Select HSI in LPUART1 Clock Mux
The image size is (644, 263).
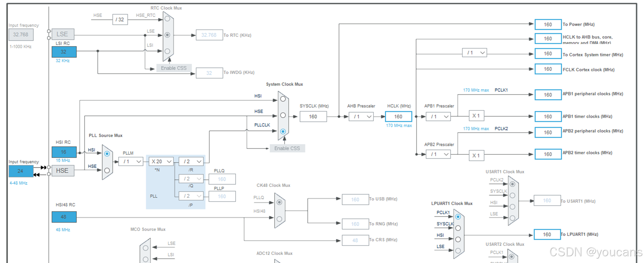[x=458, y=240]
